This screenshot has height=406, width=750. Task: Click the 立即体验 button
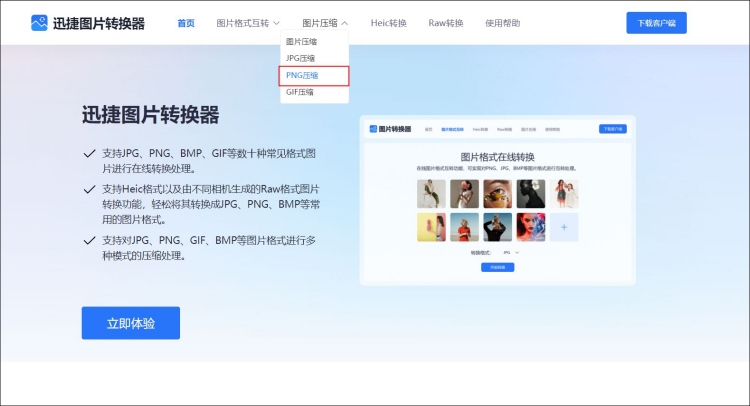coord(131,323)
